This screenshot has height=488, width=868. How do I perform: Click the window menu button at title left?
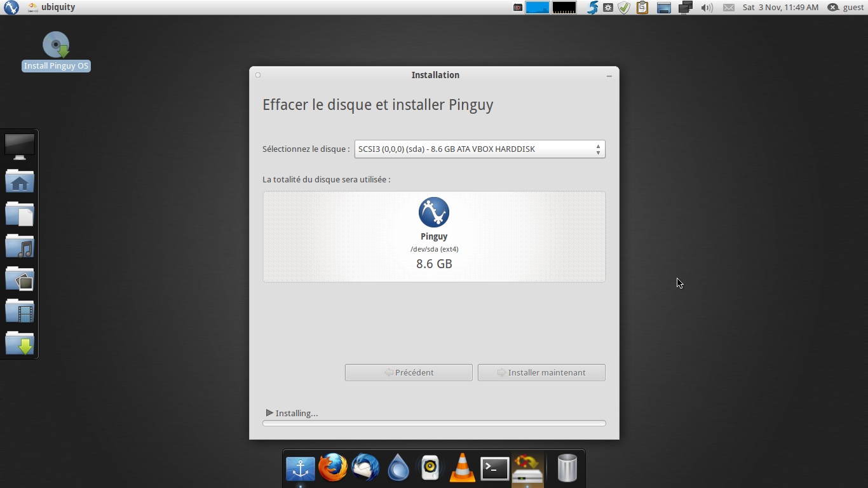coord(258,75)
